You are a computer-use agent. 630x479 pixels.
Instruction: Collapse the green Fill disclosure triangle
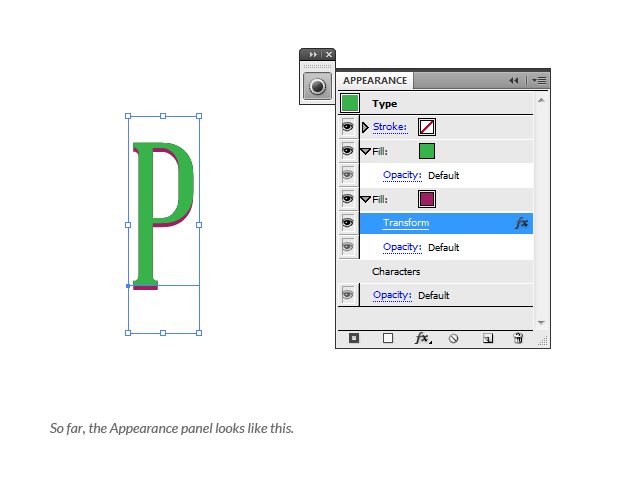click(x=365, y=151)
